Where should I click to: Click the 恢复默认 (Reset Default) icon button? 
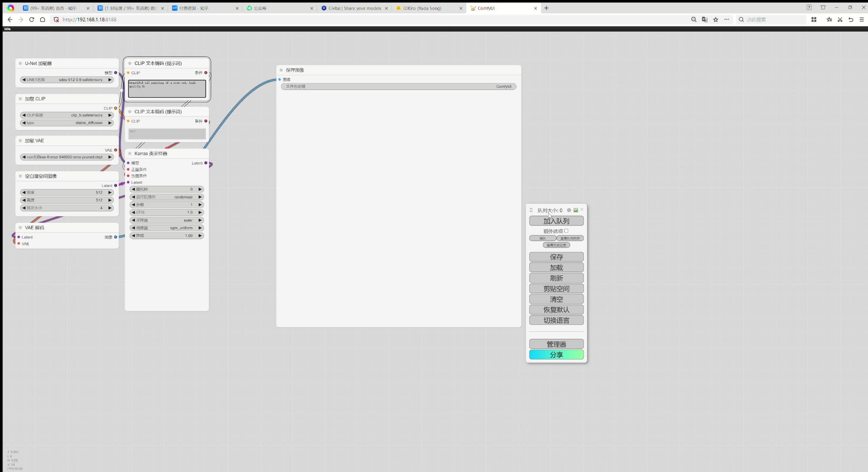[x=556, y=309]
